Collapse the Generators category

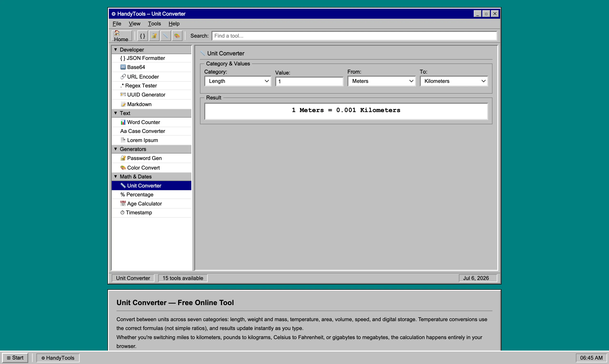pyautogui.click(x=152, y=149)
